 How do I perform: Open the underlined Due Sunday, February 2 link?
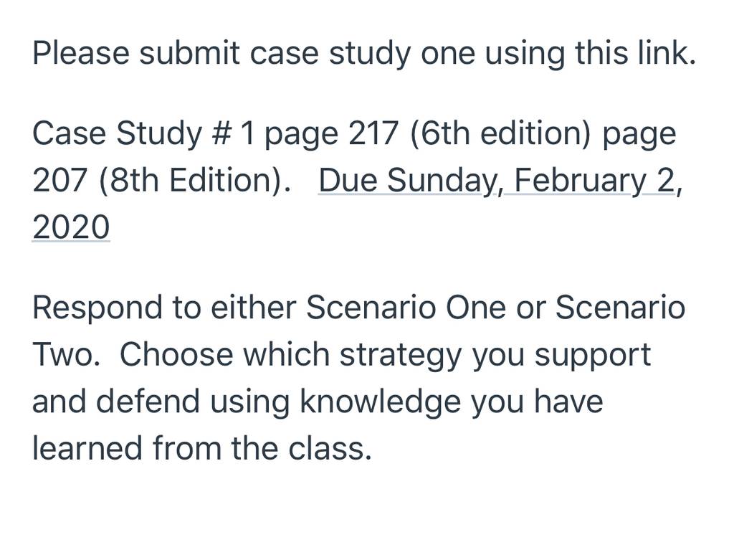pyautogui.click(x=500, y=181)
